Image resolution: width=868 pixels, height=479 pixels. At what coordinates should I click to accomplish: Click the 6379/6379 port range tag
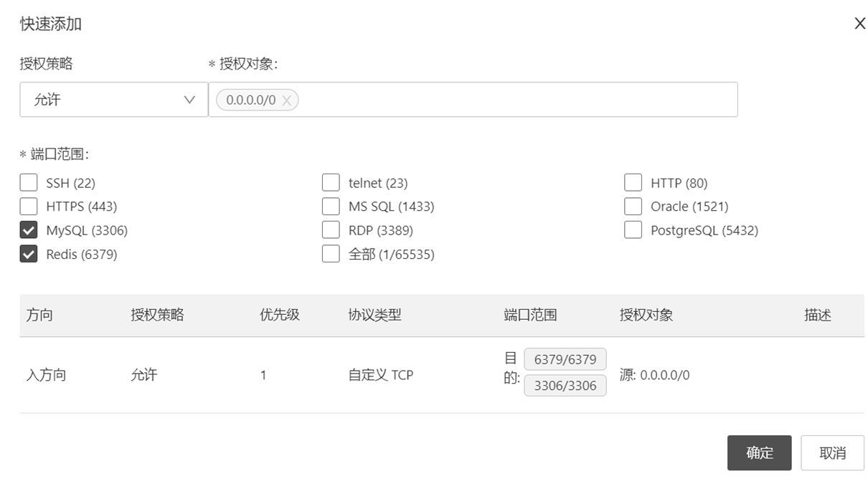point(565,359)
